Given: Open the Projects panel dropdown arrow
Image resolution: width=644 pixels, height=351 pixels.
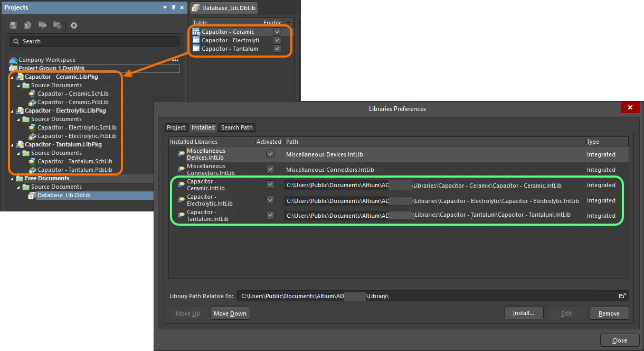Looking at the screenshot, I should click(x=165, y=7).
